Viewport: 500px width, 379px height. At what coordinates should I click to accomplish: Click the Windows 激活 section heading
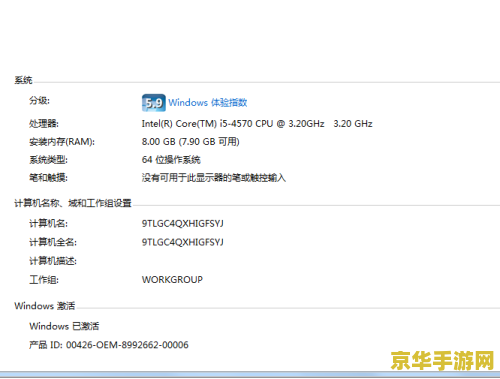tap(45, 306)
